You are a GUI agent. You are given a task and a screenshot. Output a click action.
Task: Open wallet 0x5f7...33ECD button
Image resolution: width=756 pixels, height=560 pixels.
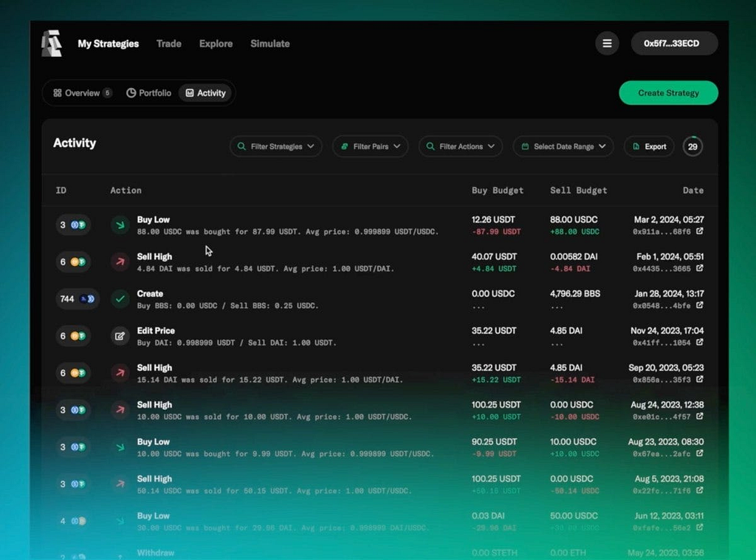[x=674, y=44]
